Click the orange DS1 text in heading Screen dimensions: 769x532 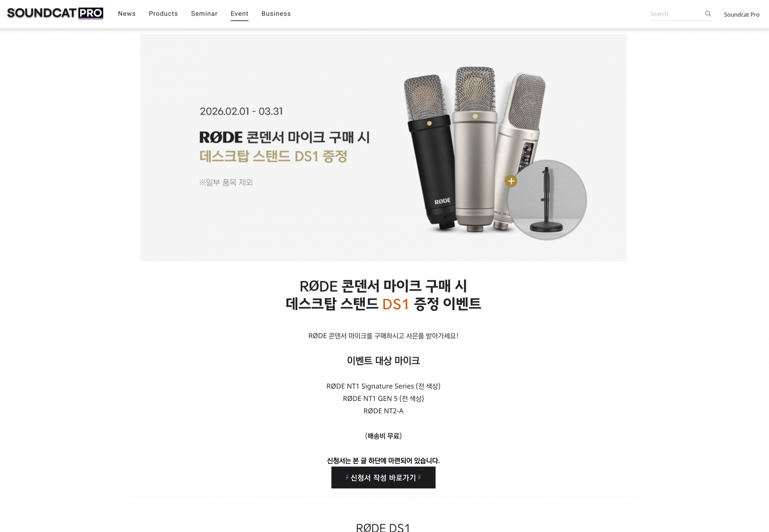click(395, 304)
